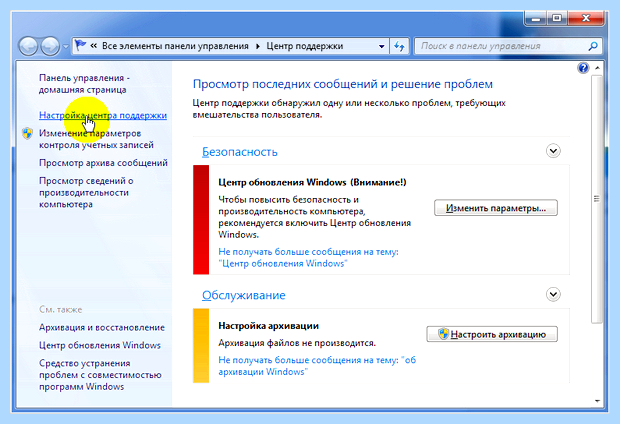The image size is (620, 424).
Task: Click the scrollbar up arrow
Action: pyautogui.click(x=597, y=68)
